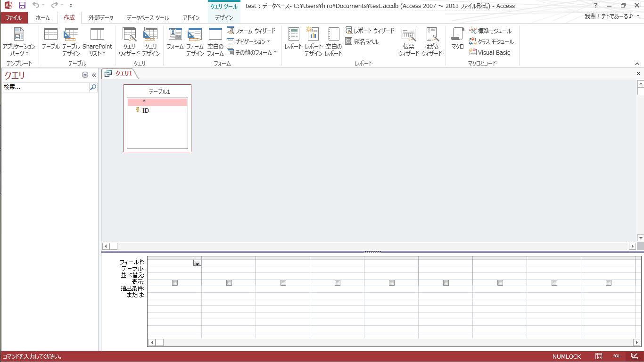Switch to the 外部データ tab

click(101, 18)
